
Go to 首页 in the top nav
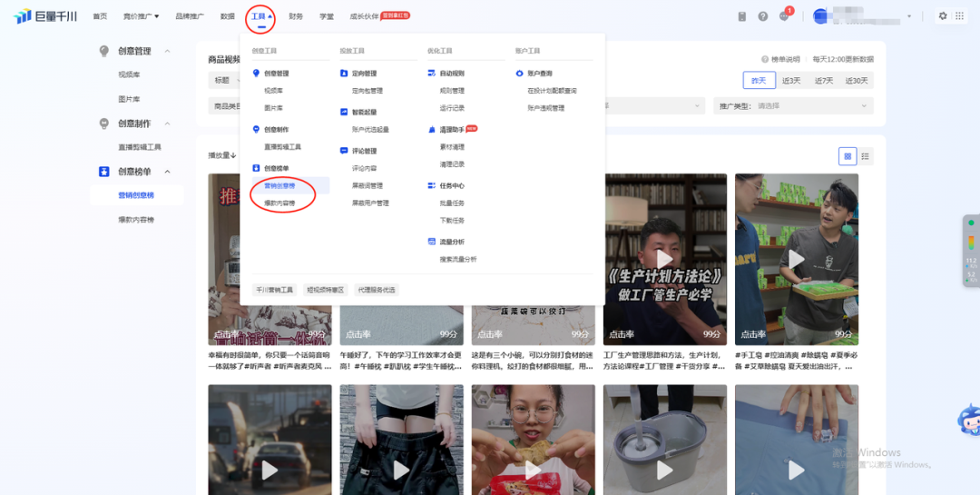100,16
